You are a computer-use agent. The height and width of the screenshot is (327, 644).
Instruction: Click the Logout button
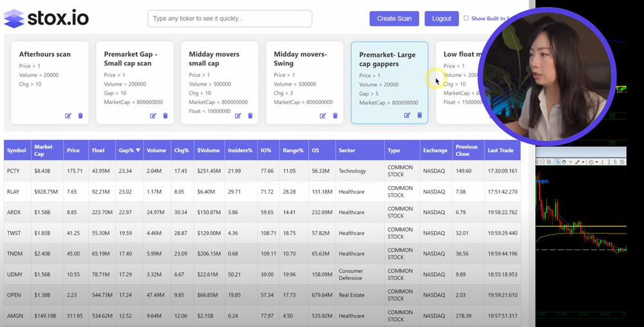[x=442, y=19]
